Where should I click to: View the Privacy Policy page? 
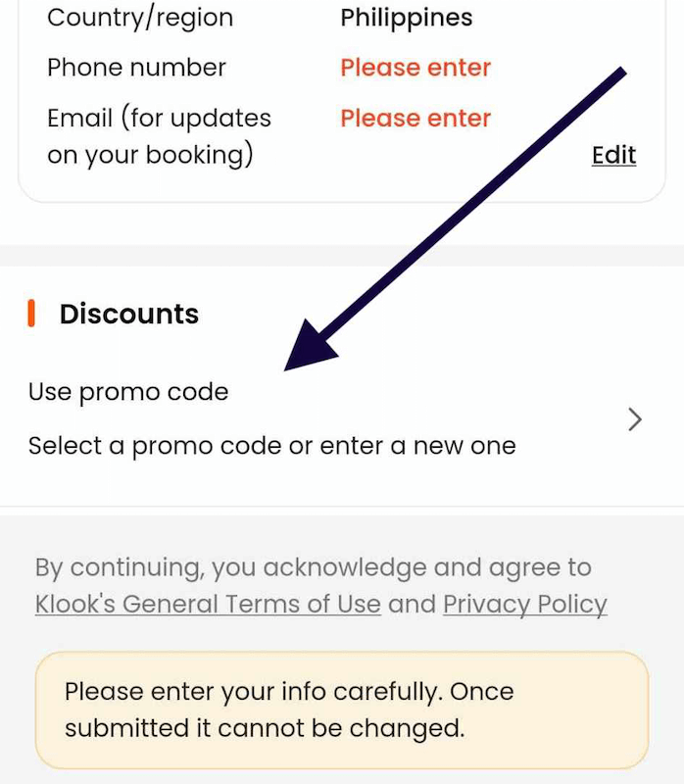point(524,604)
